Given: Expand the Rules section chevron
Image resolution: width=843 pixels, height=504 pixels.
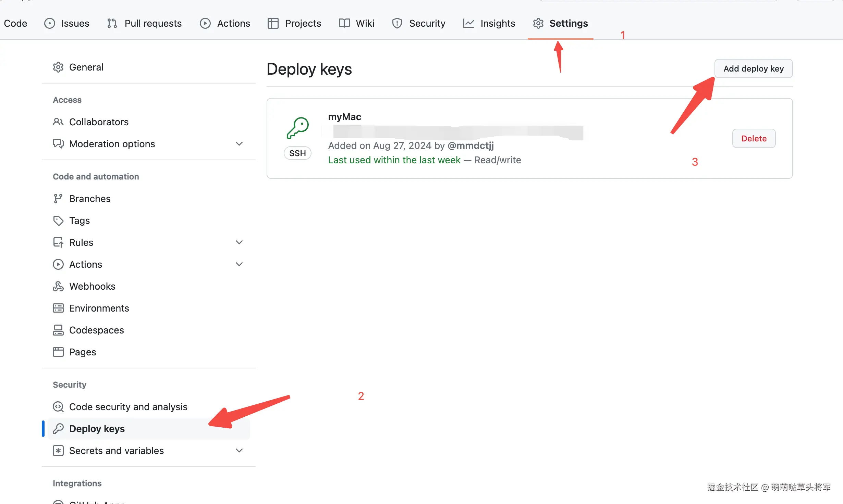Looking at the screenshot, I should [x=239, y=242].
